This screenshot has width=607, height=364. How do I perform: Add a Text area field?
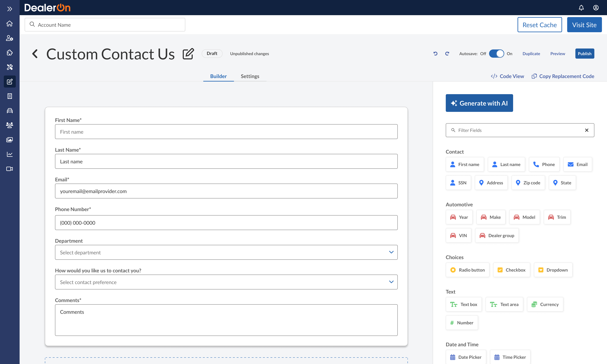pyautogui.click(x=504, y=304)
